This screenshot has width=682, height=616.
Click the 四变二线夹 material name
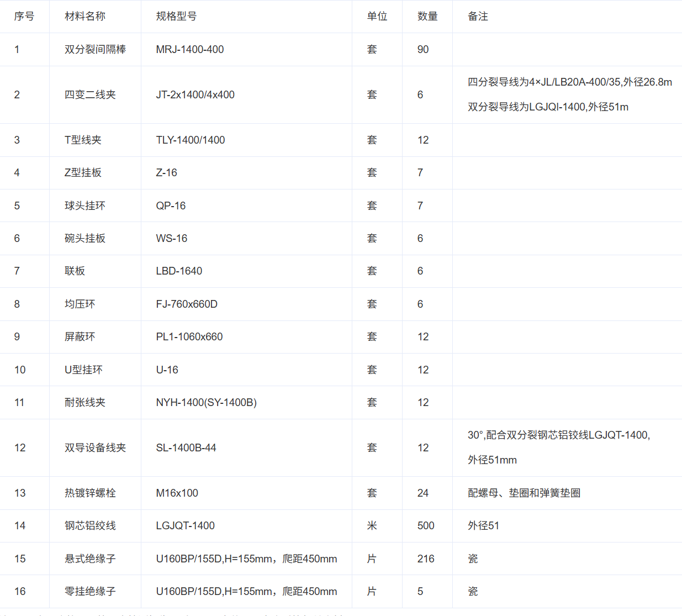pyautogui.click(x=90, y=95)
